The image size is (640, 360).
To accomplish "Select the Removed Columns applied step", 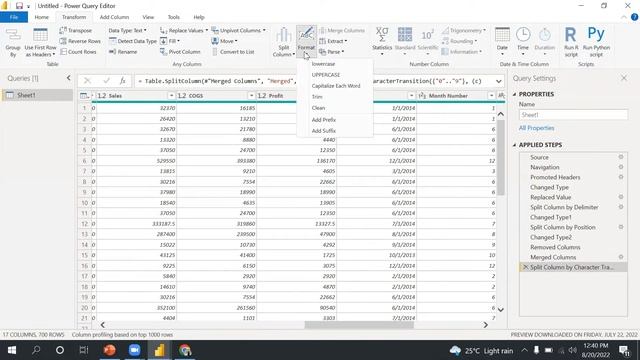I will [555, 247].
